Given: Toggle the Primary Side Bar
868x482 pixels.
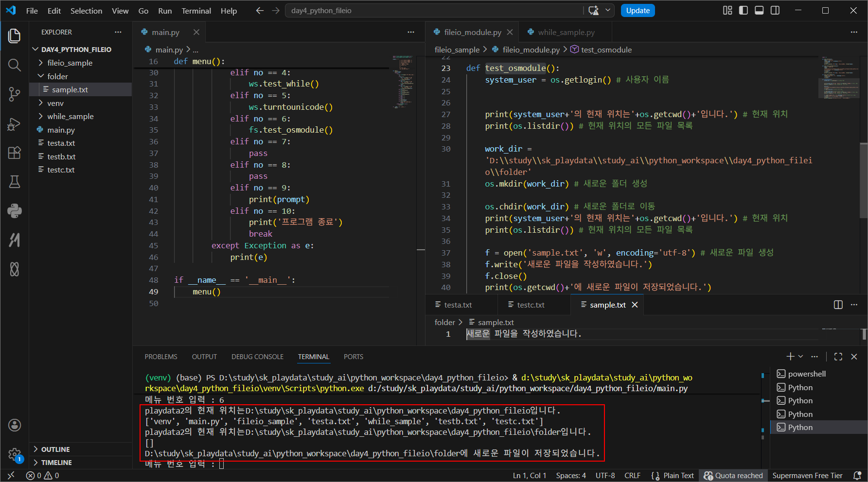Looking at the screenshot, I should click(744, 11).
